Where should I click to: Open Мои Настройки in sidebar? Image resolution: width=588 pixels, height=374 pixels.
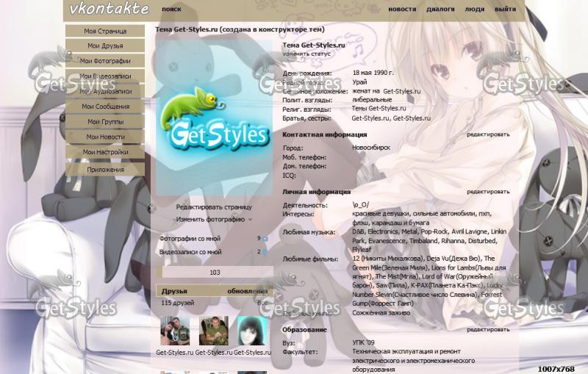click(x=105, y=152)
